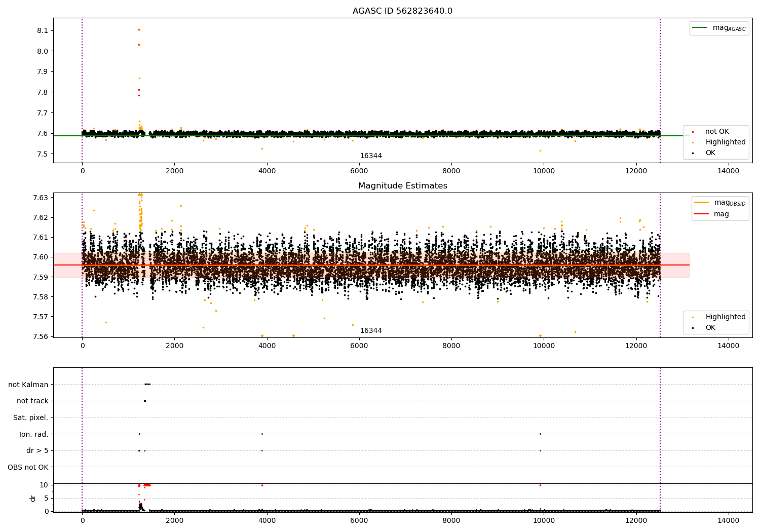Viewport: 760px width, 532px height.
Task: Click the 'dr' y-axis label in bottom plot
Action: [x=33, y=498]
